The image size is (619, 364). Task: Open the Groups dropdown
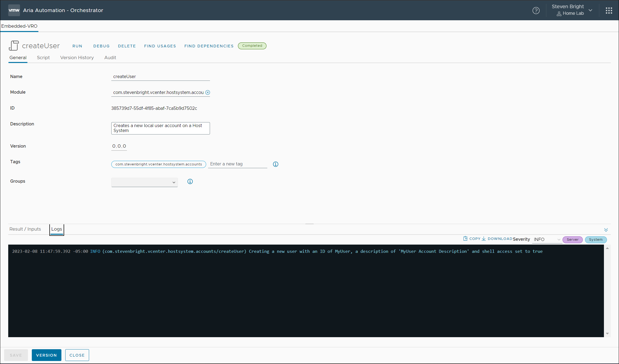144,182
